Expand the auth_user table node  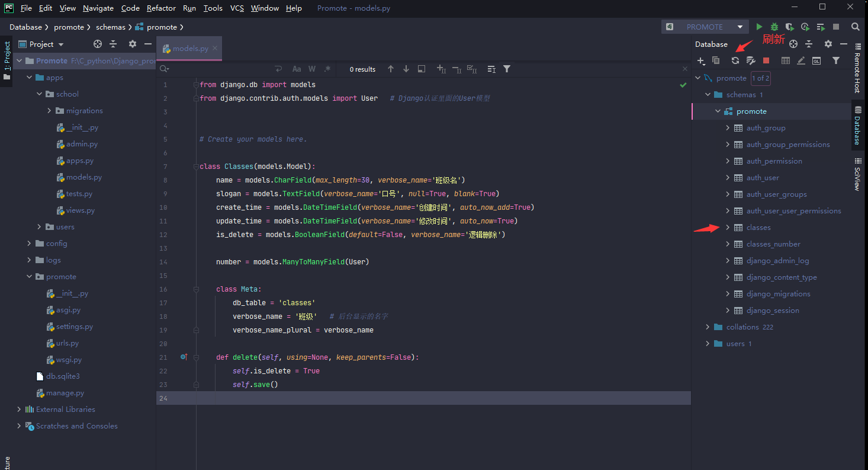728,178
